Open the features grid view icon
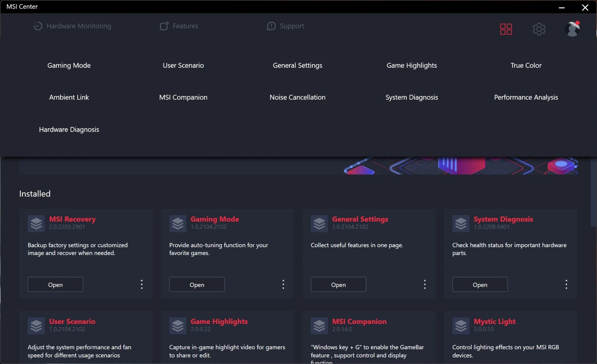Image resolution: width=597 pixels, height=364 pixels. pyautogui.click(x=506, y=29)
